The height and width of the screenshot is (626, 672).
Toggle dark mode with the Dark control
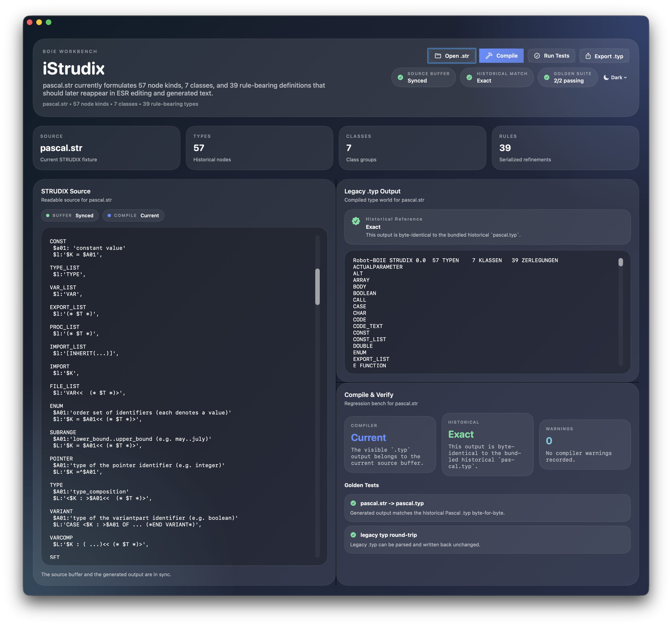615,77
